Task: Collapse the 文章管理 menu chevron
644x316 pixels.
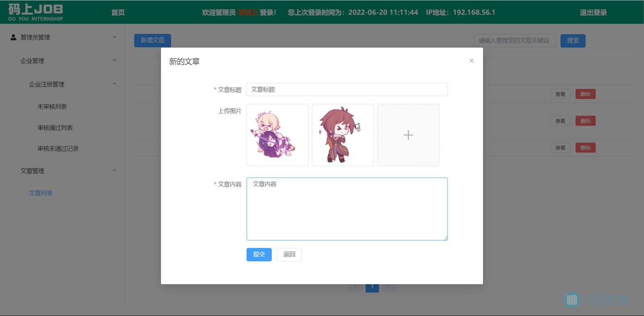Action: tap(114, 170)
